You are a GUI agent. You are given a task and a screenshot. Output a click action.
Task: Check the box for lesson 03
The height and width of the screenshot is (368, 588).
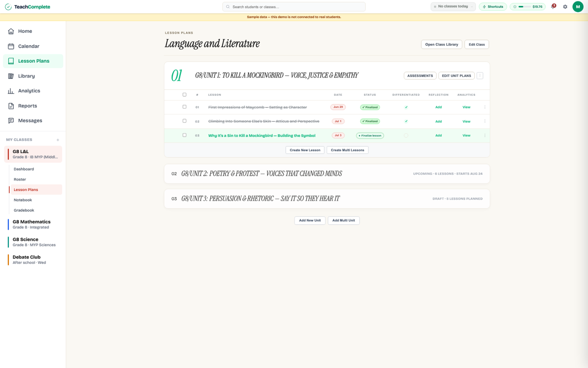point(184,135)
